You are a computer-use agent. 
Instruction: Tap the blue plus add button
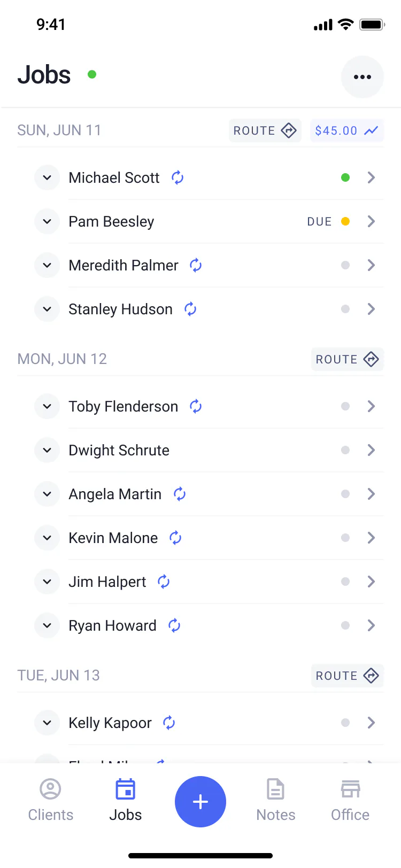click(x=200, y=802)
